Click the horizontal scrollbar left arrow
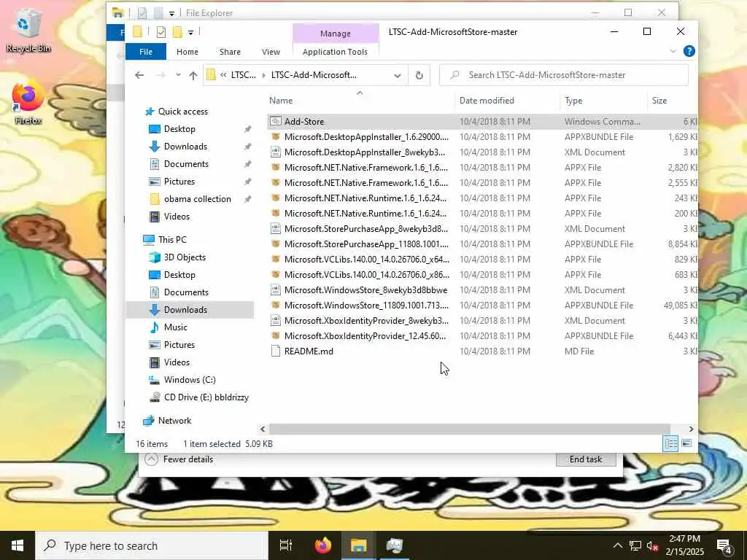The height and width of the screenshot is (560, 747). click(263, 429)
